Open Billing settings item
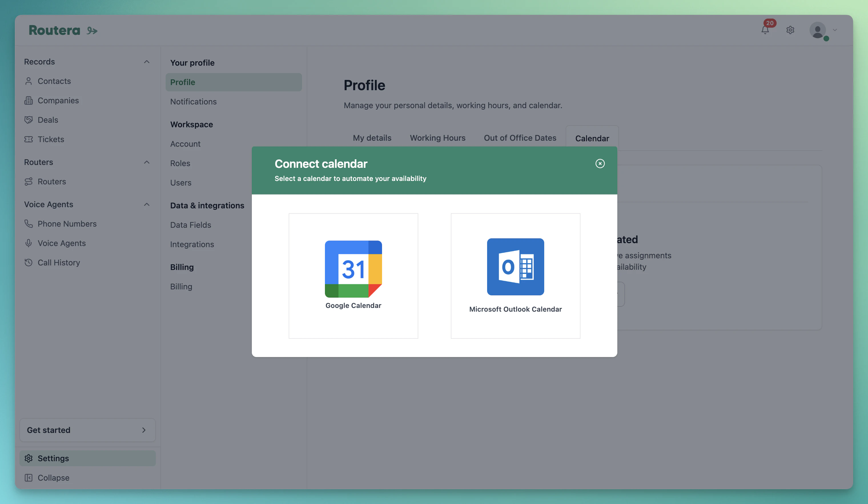Screen dimensions: 868x504 181,287
